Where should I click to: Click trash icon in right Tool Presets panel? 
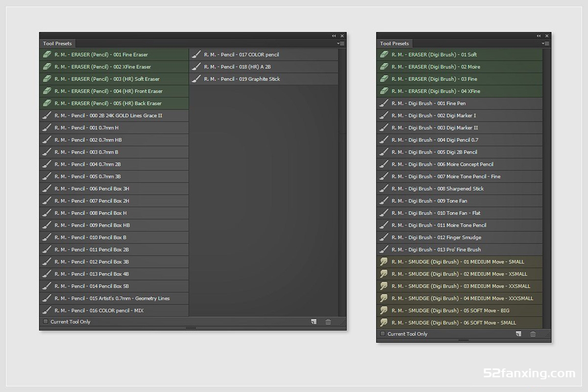click(533, 334)
